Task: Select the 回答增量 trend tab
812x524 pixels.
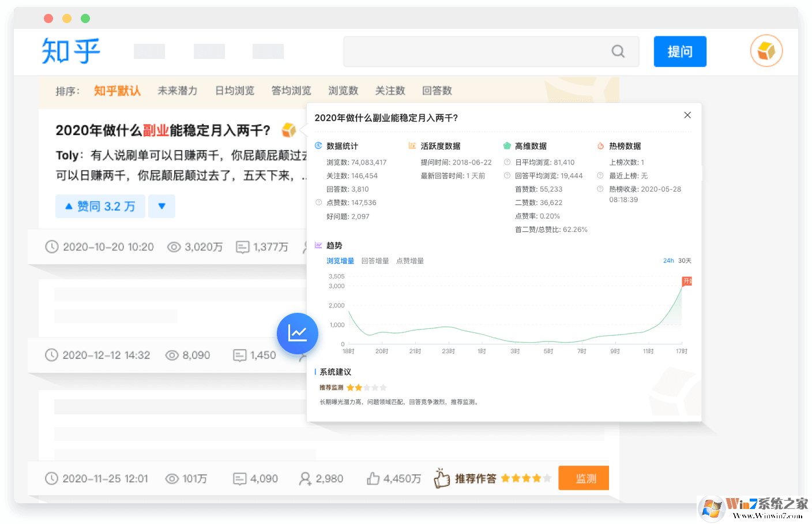Action: tap(375, 260)
